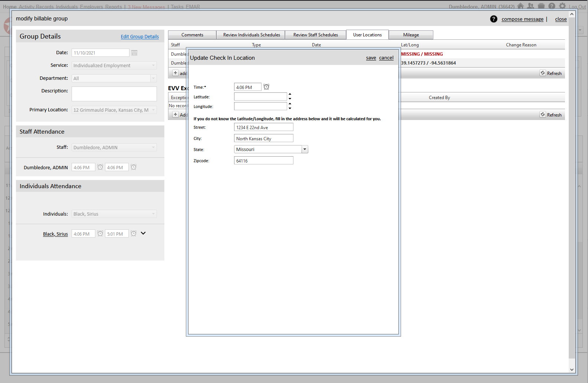The width and height of the screenshot is (588, 383).
Task: Open the Service dropdown
Action: (153, 66)
